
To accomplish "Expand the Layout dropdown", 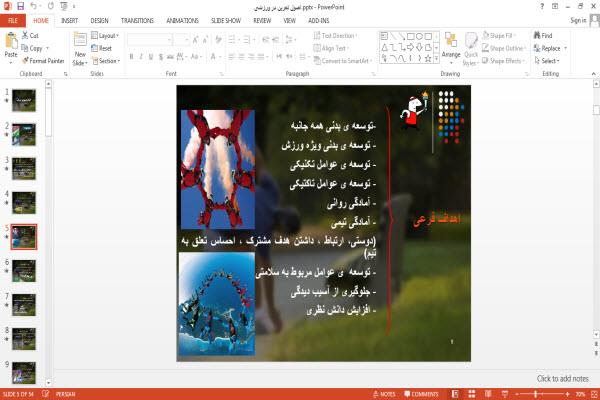I will 105,36.
